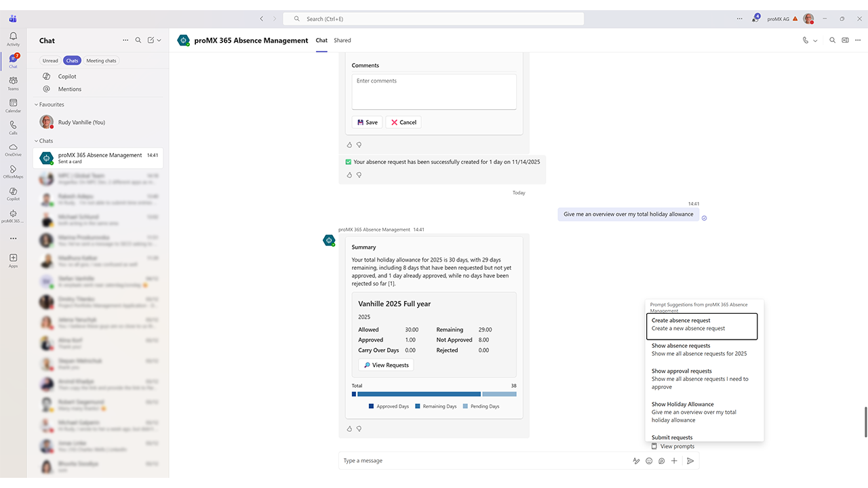Open chat list more options ellipsis
Image resolution: width=868 pixels, height=488 pixels.
(x=125, y=41)
